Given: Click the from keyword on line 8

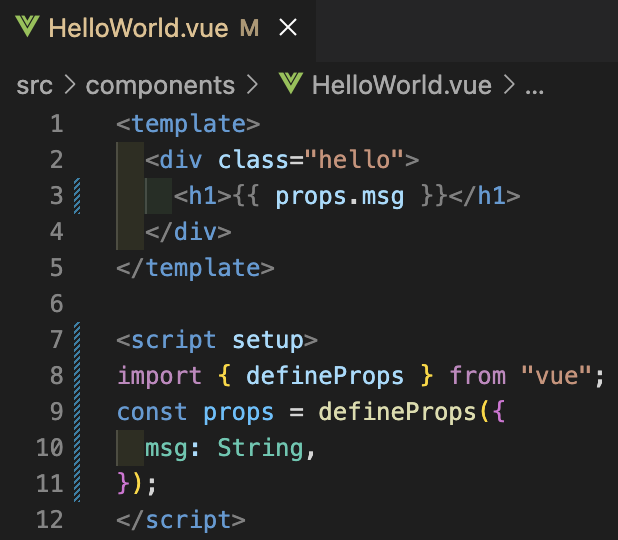Looking at the screenshot, I should click(x=478, y=376).
